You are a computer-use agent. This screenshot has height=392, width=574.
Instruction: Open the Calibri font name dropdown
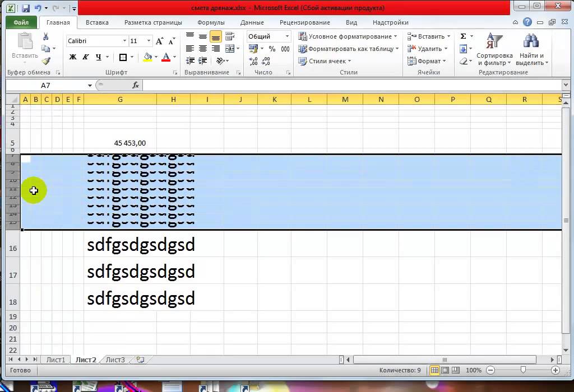[x=124, y=40]
